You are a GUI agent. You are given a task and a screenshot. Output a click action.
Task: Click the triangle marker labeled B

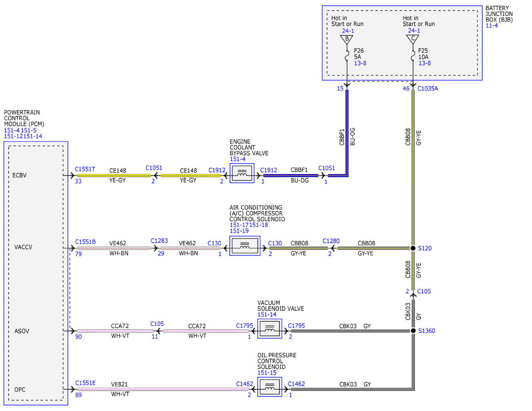pyautogui.click(x=347, y=39)
